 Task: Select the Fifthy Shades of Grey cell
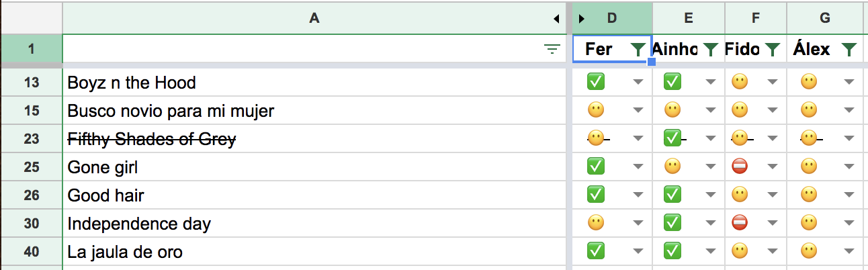[x=314, y=139]
